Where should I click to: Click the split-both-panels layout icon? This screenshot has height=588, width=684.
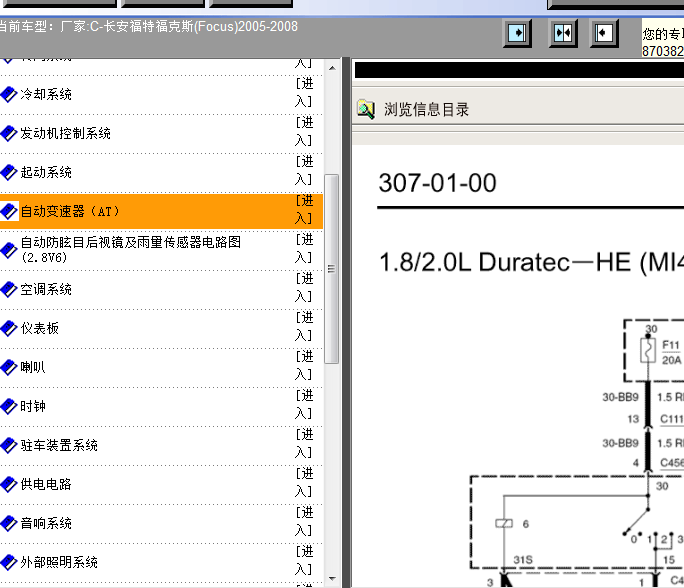click(563, 33)
